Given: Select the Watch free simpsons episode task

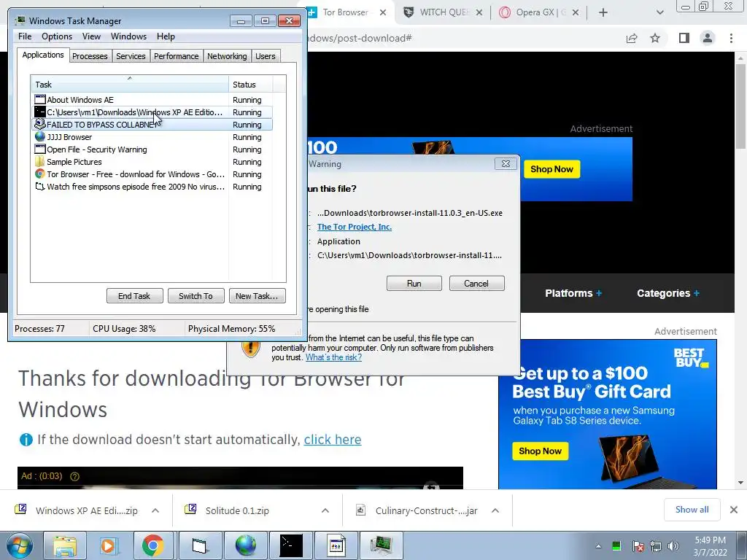Looking at the screenshot, I should (x=152, y=187).
